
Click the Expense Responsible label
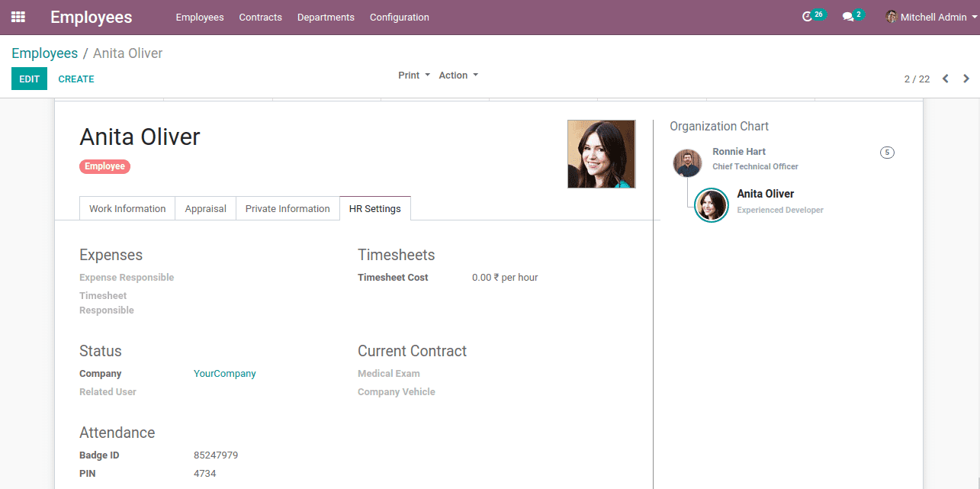tap(127, 278)
